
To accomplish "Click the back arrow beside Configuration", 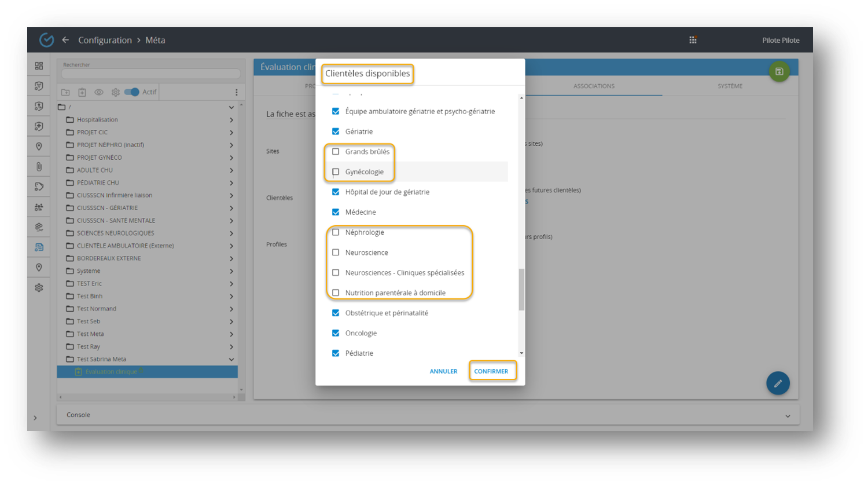I will [65, 40].
